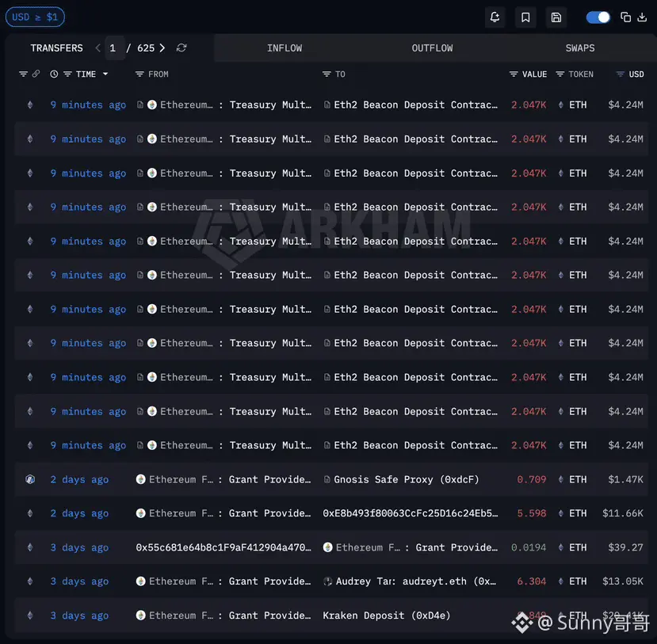Screen dimensions: 657x644
Task: Click the bookmark icon
Action: [x=525, y=17]
